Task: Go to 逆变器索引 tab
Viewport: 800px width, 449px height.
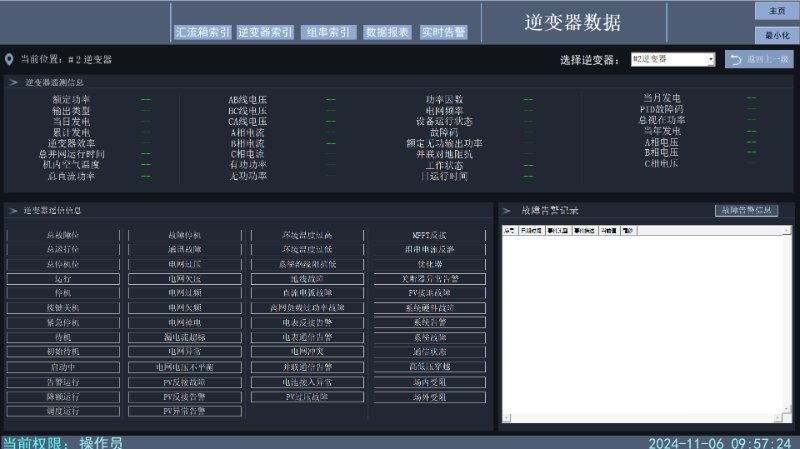Action: coord(265,32)
